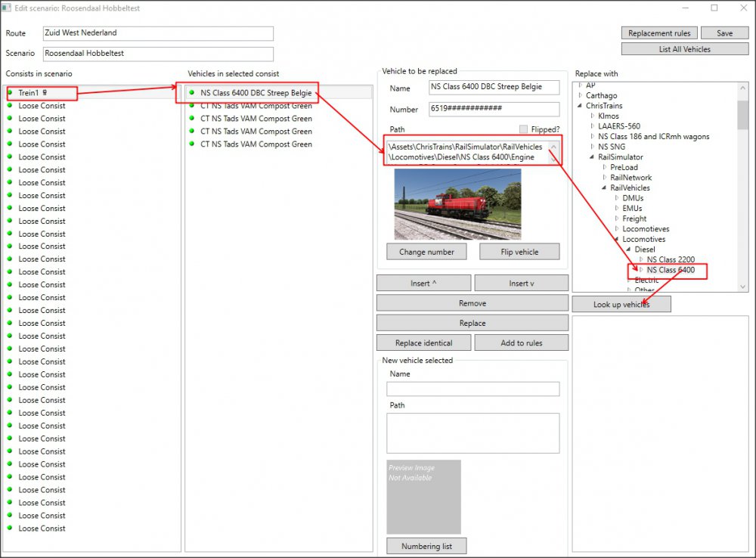Screen dimensions: 756x558
Task: Click the locomotive preview image
Action: point(457,203)
